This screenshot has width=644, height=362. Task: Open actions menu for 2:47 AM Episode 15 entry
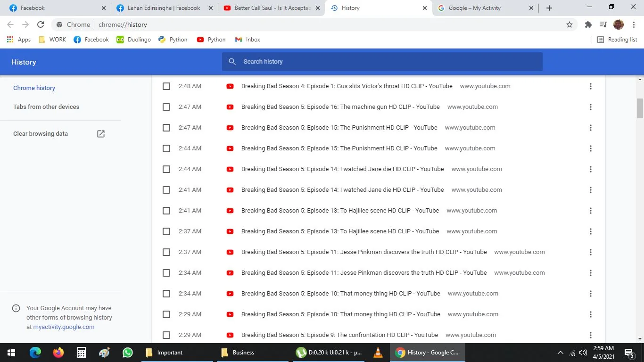(590, 128)
